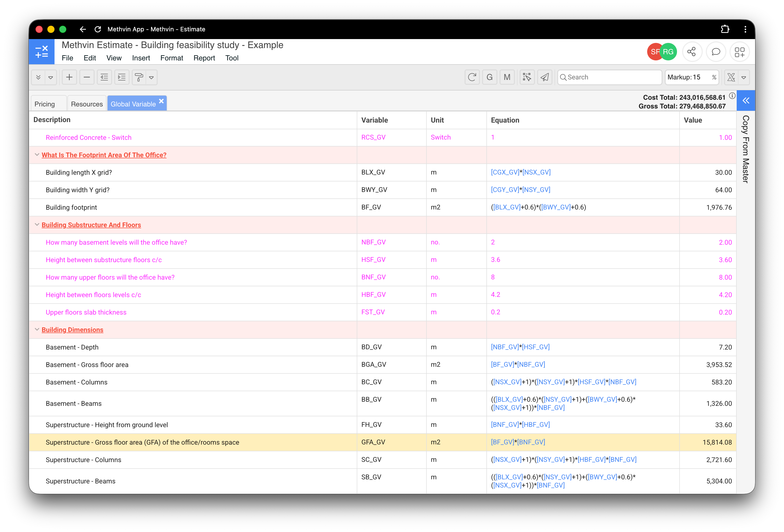Add a row with the plus icon
The image size is (784, 532).
[x=69, y=77]
